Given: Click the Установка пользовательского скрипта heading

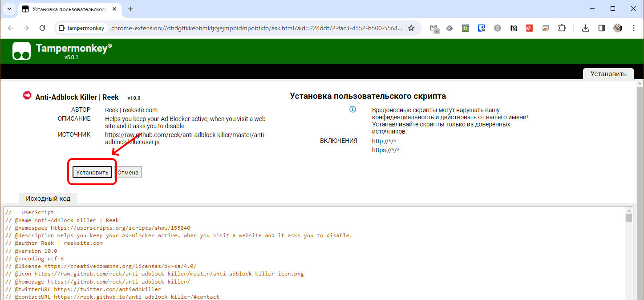Looking at the screenshot, I should pos(368,96).
